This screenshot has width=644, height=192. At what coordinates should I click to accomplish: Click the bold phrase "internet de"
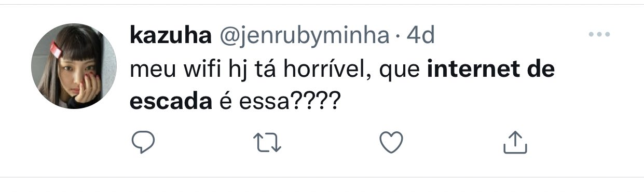click(490, 69)
